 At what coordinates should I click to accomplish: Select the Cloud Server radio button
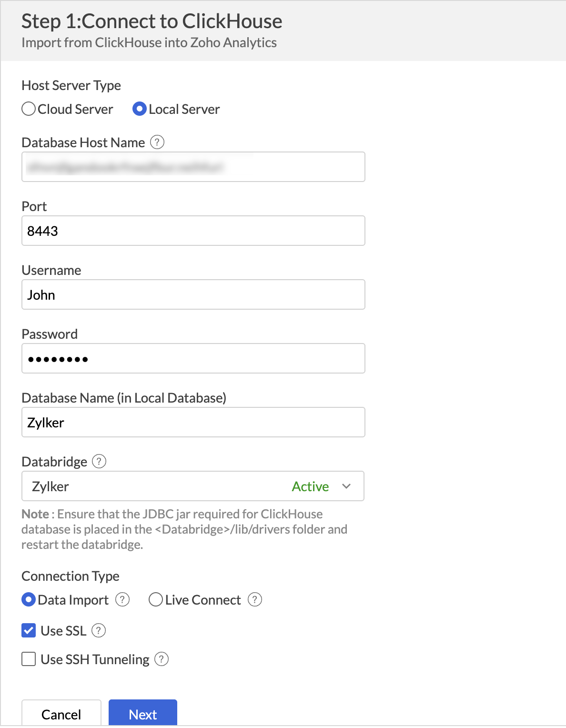pyautogui.click(x=29, y=109)
